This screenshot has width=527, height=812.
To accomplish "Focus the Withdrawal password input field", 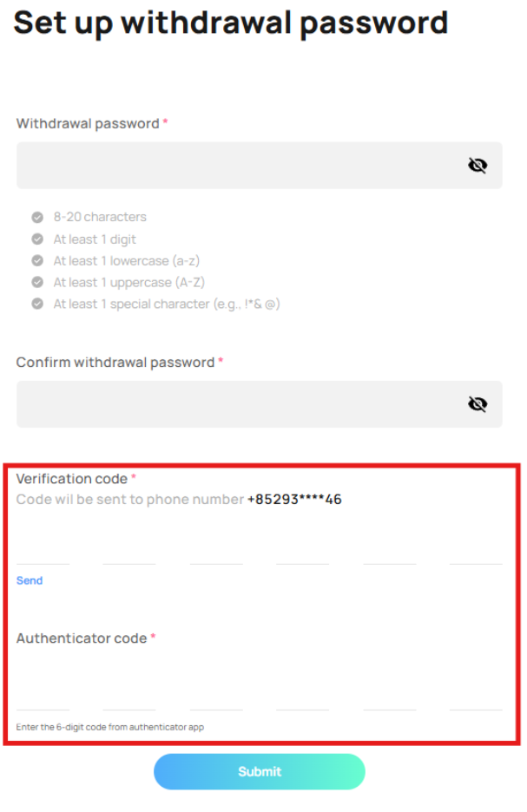I will (x=234, y=166).
